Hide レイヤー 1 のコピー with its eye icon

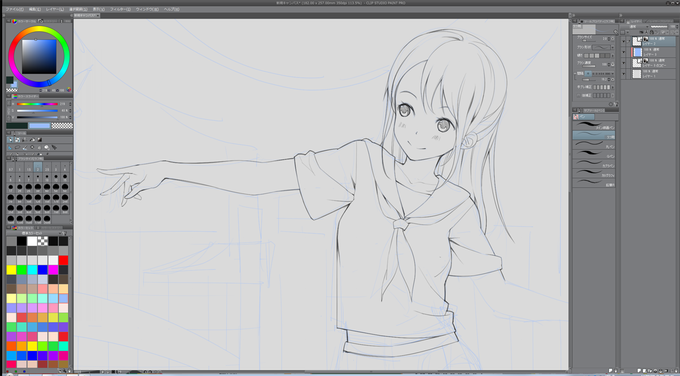tap(624, 63)
